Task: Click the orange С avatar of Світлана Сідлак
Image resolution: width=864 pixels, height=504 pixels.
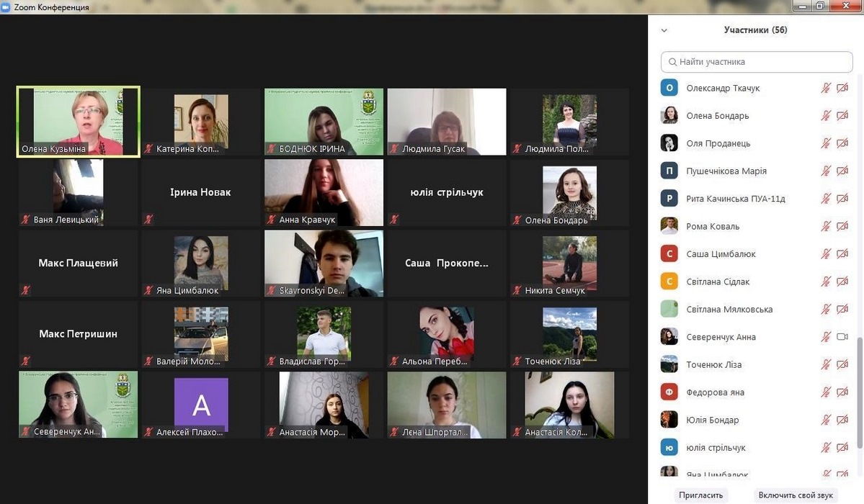Action: [x=669, y=282]
